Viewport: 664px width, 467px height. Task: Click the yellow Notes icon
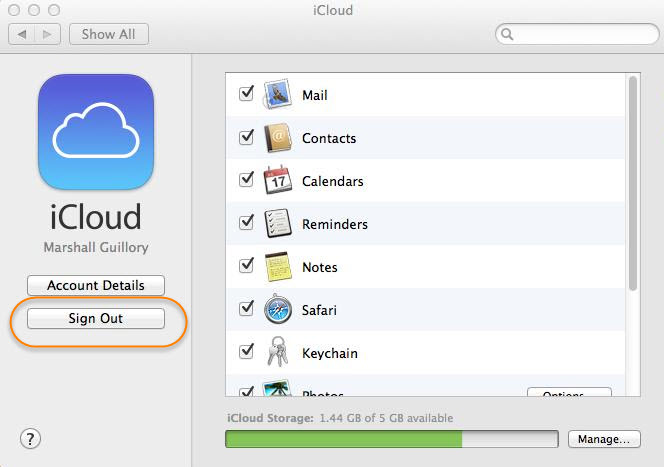[278, 266]
